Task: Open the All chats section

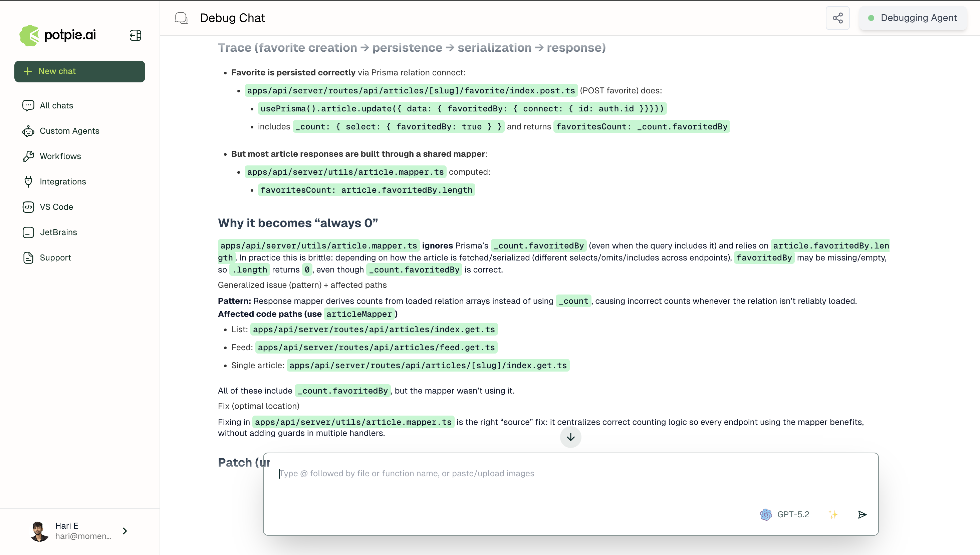Action: 56,105
